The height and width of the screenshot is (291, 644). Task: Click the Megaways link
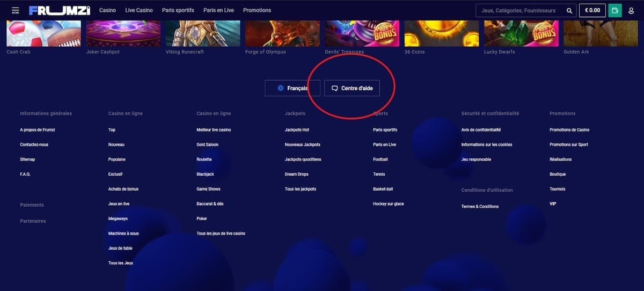tap(118, 219)
